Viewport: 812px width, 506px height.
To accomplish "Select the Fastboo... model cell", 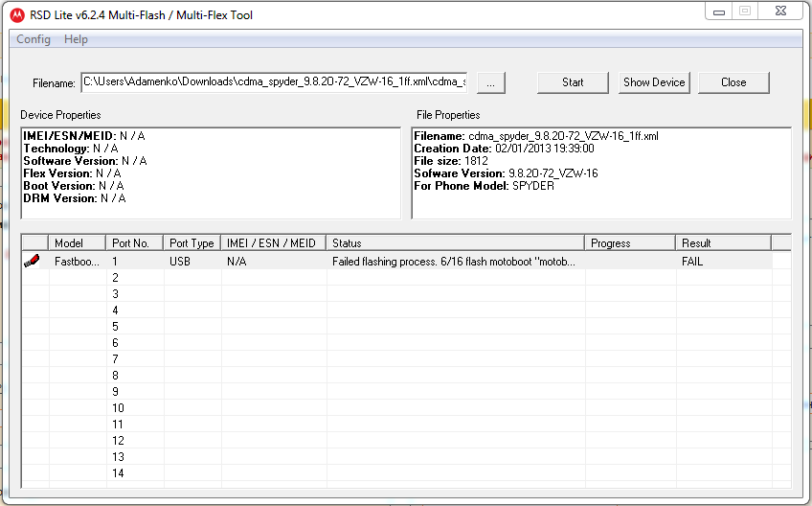I will pos(78,262).
